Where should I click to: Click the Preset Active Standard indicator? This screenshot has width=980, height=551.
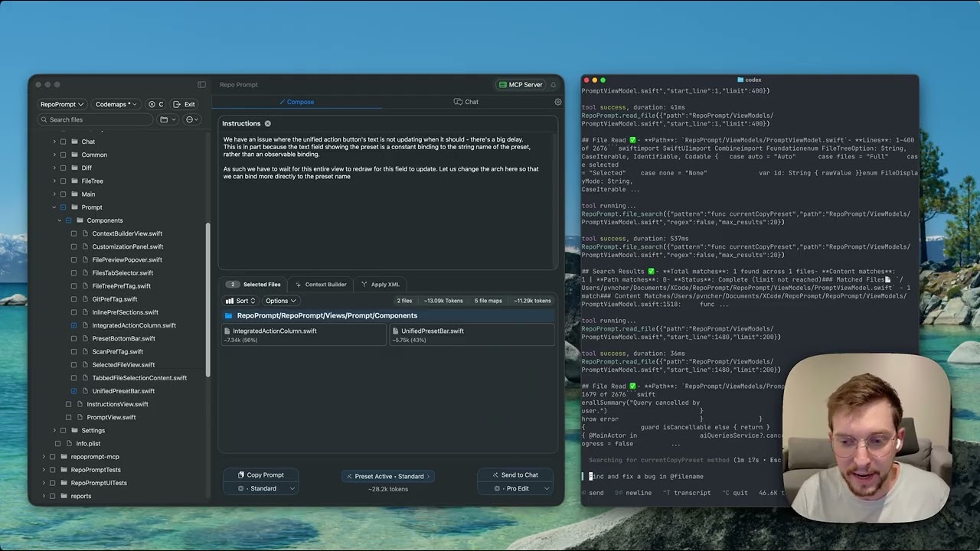coord(388,476)
